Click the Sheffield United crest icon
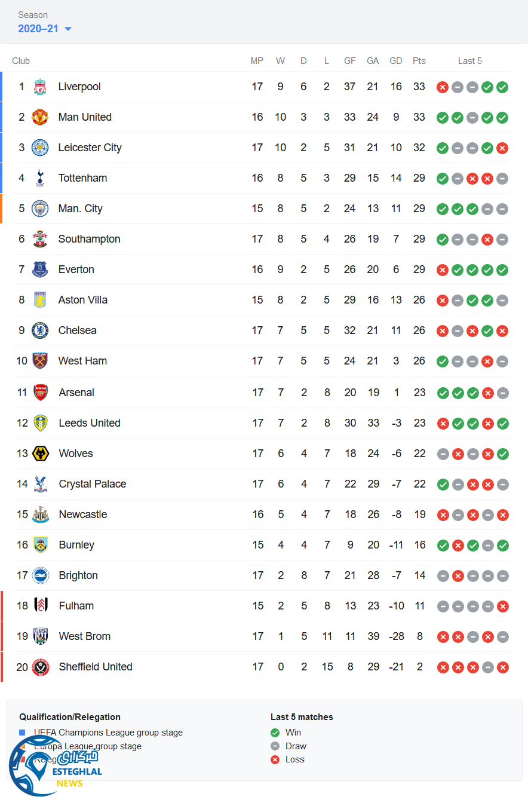528x812 pixels. coord(41,667)
